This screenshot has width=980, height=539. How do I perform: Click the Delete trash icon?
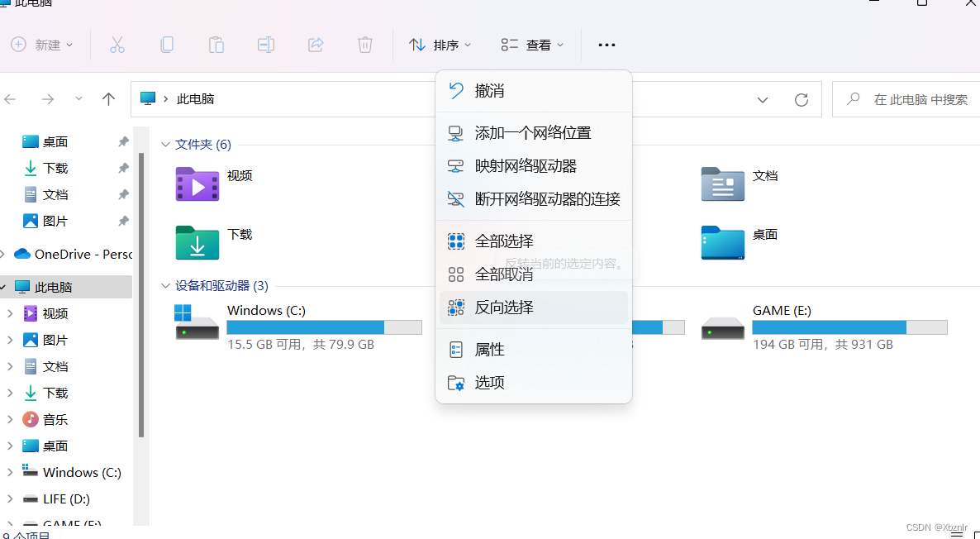[365, 45]
